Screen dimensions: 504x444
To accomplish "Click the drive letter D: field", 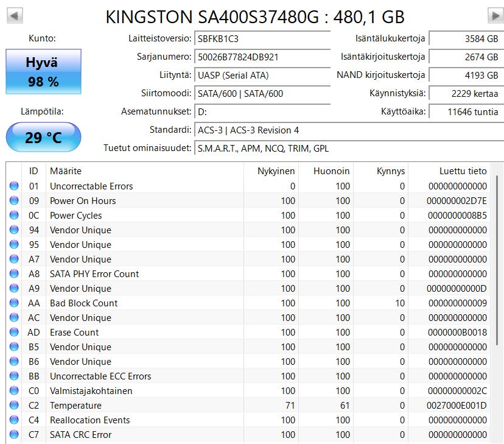I will click(262, 112).
